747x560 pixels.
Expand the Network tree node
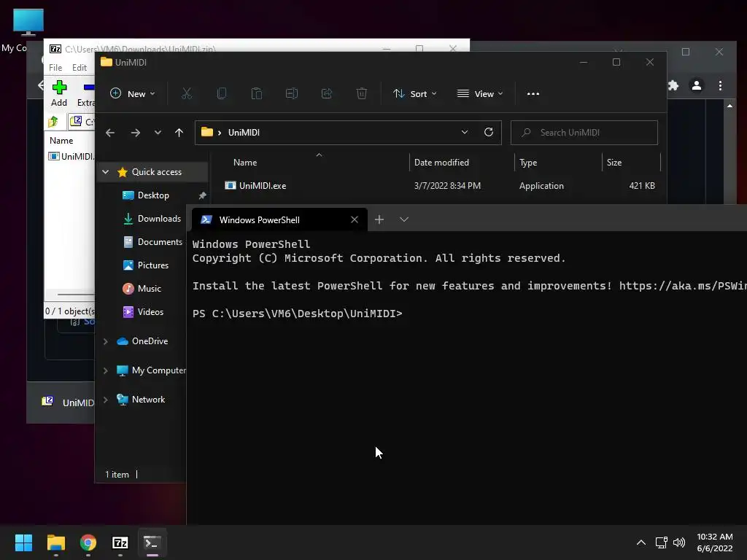point(106,400)
